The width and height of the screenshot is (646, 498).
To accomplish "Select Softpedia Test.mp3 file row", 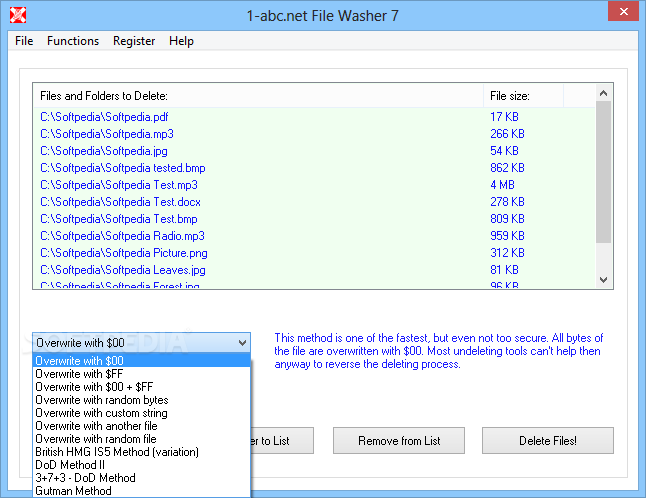I will [x=314, y=185].
